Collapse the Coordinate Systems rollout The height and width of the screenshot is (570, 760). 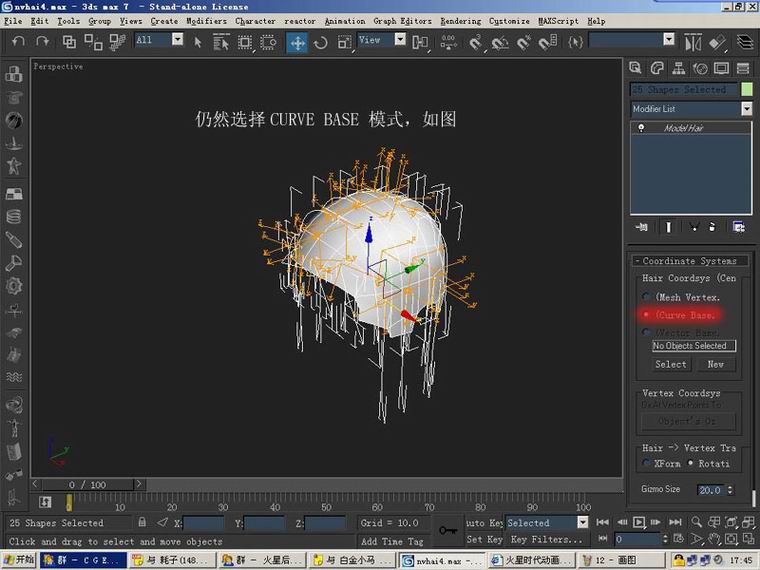coord(690,261)
